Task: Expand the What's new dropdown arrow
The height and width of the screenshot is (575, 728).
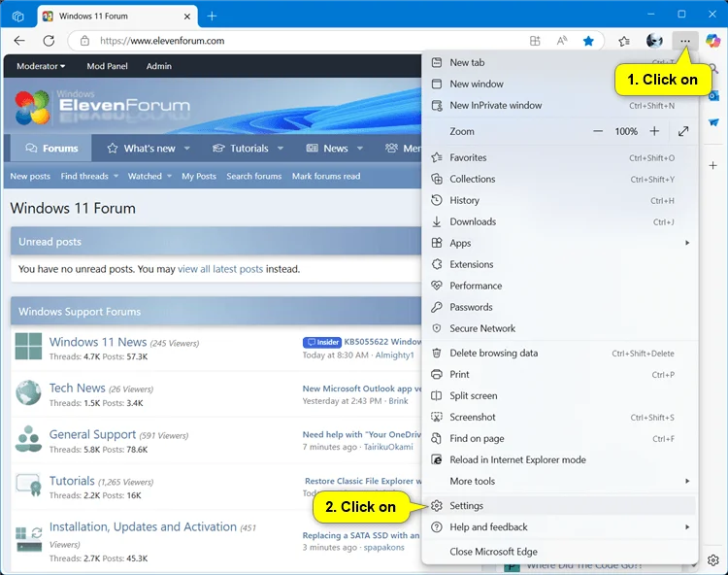Action: 186,149
